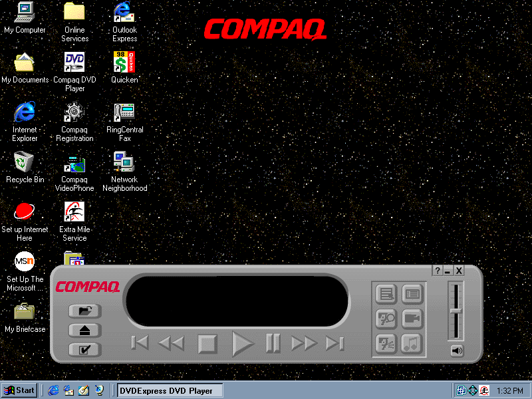Mute the DVD player sound
This screenshot has width=532, height=399.
pos(457,350)
